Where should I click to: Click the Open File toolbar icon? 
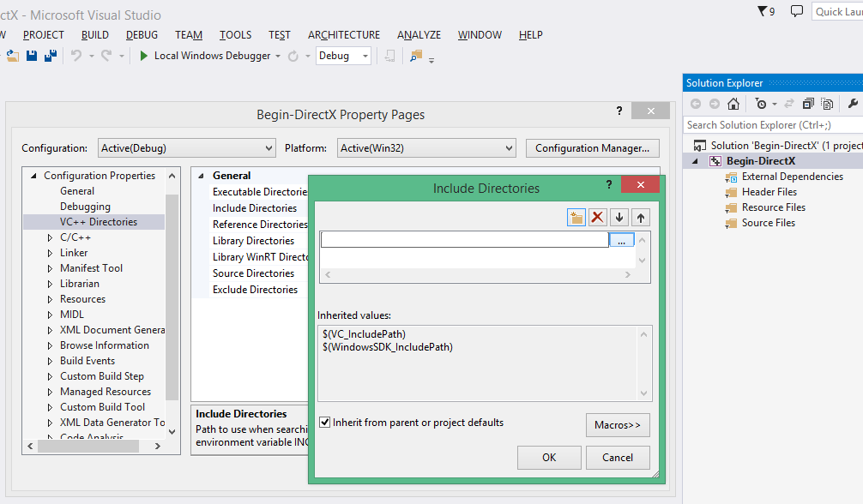12,56
